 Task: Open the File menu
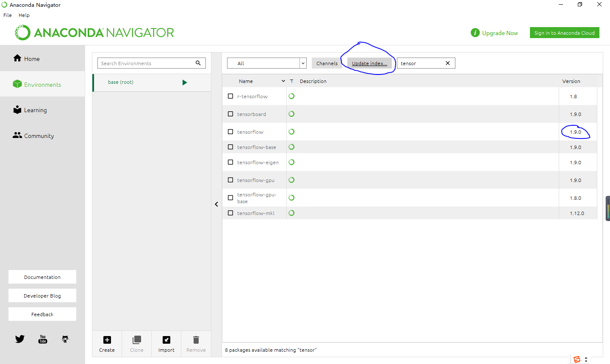pos(8,15)
